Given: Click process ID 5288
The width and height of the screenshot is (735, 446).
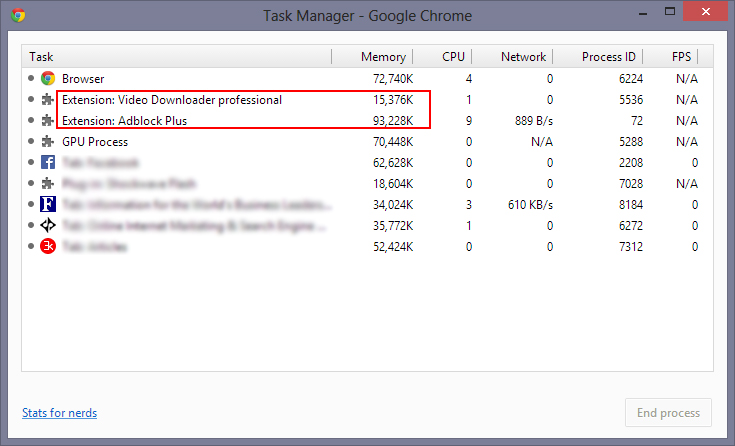Looking at the screenshot, I should [x=630, y=142].
